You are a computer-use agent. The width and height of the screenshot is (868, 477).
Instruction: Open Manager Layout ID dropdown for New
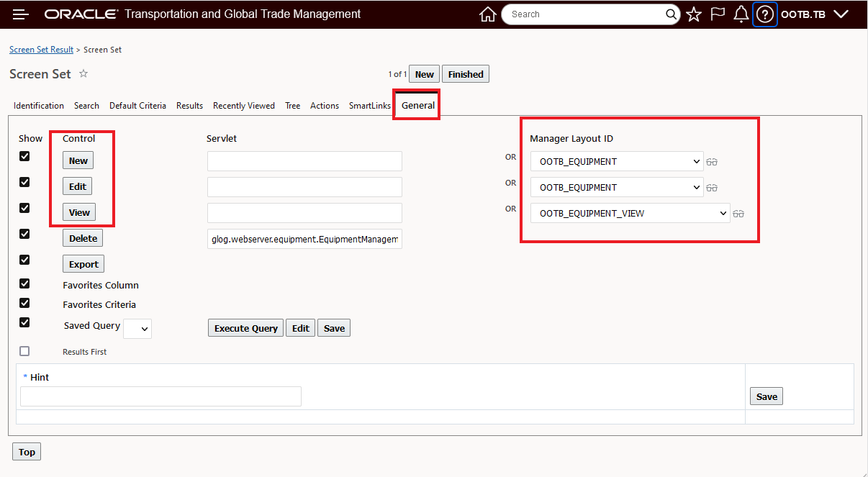tap(617, 161)
